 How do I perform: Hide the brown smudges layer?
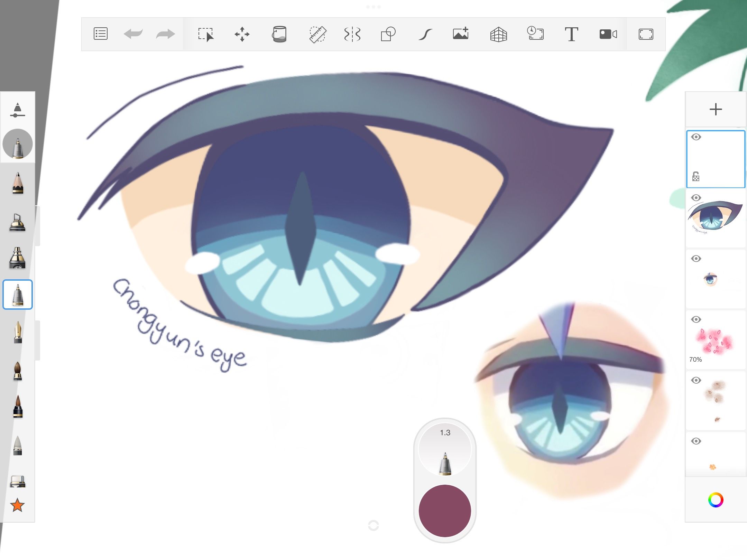(x=696, y=380)
